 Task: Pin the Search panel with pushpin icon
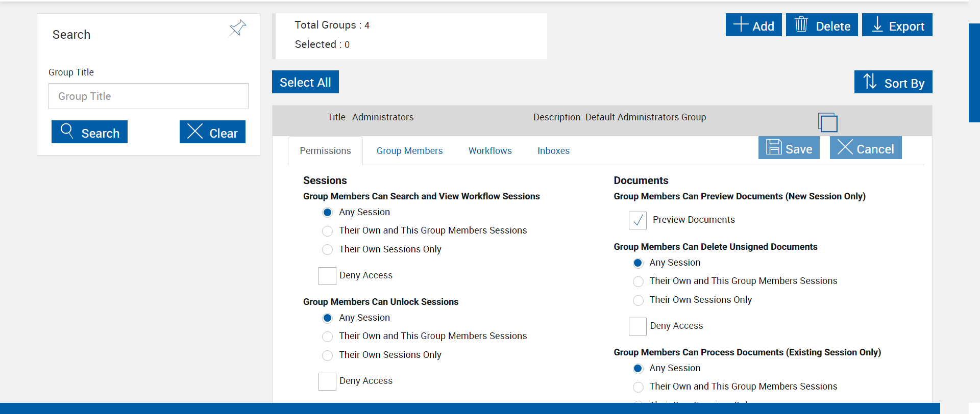coord(237,28)
